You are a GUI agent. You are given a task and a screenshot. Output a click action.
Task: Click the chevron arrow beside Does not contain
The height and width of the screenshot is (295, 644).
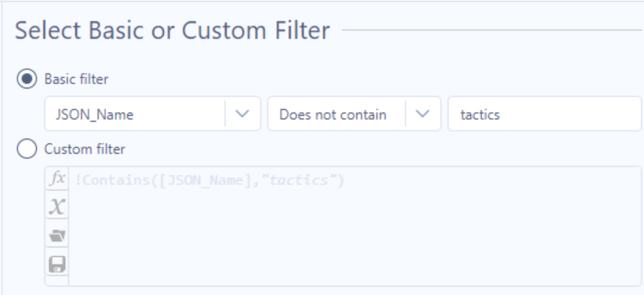click(x=423, y=114)
